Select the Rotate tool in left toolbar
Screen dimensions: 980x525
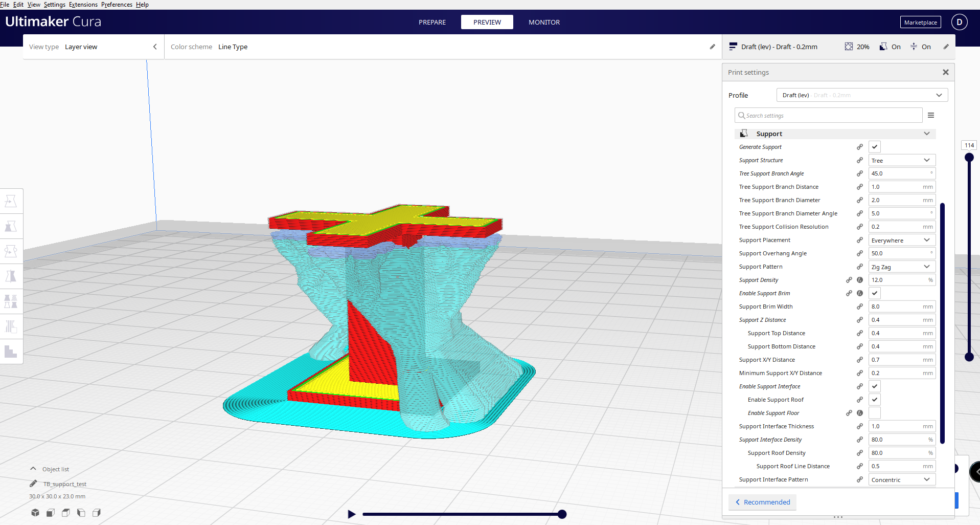[11, 251]
